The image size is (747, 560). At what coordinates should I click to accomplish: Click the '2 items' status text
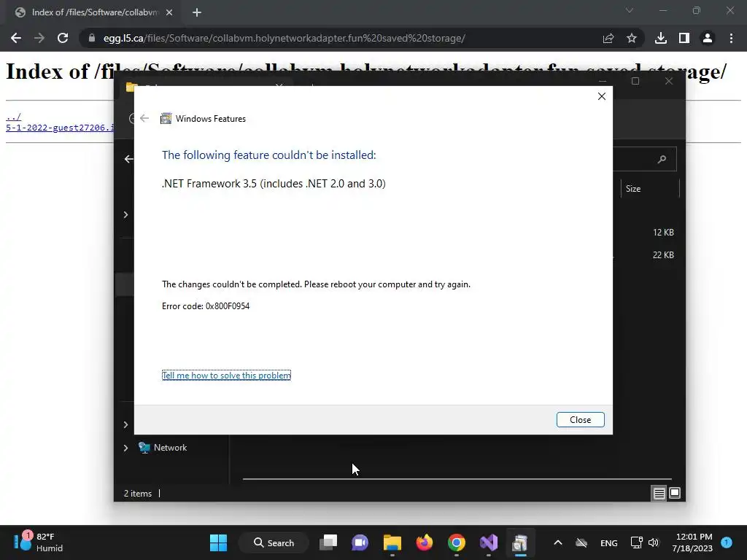pyautogui.click(x=138, y=494)
